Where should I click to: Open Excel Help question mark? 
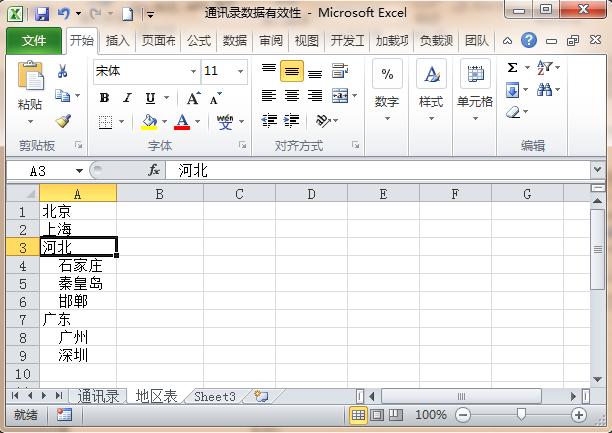click(528, 40)
